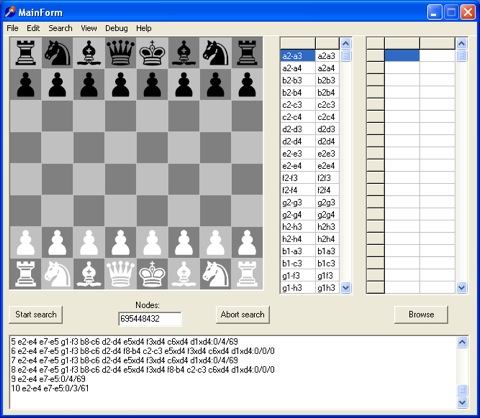Click the Abort search button

pos(242,315)
